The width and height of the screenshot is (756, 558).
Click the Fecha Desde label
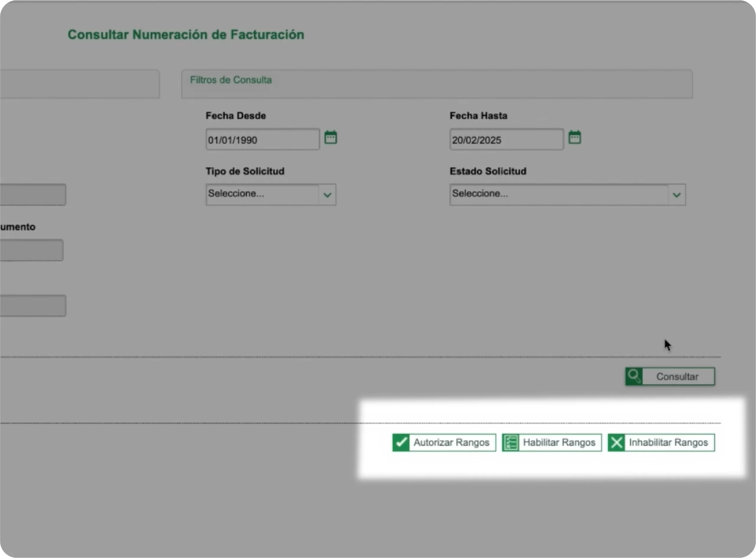point(236,115)
